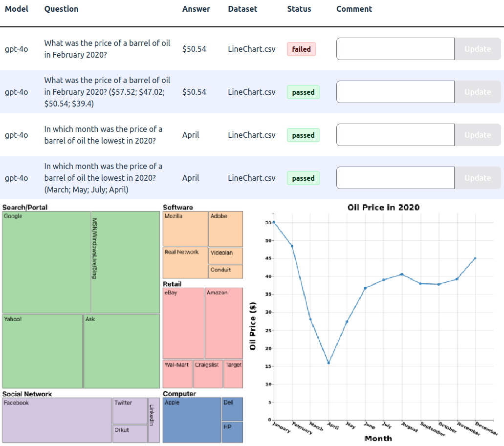The height and width of the screenshot is (446, 504).
Task: Select the Amazon treemap block
Action: (224, 323)
